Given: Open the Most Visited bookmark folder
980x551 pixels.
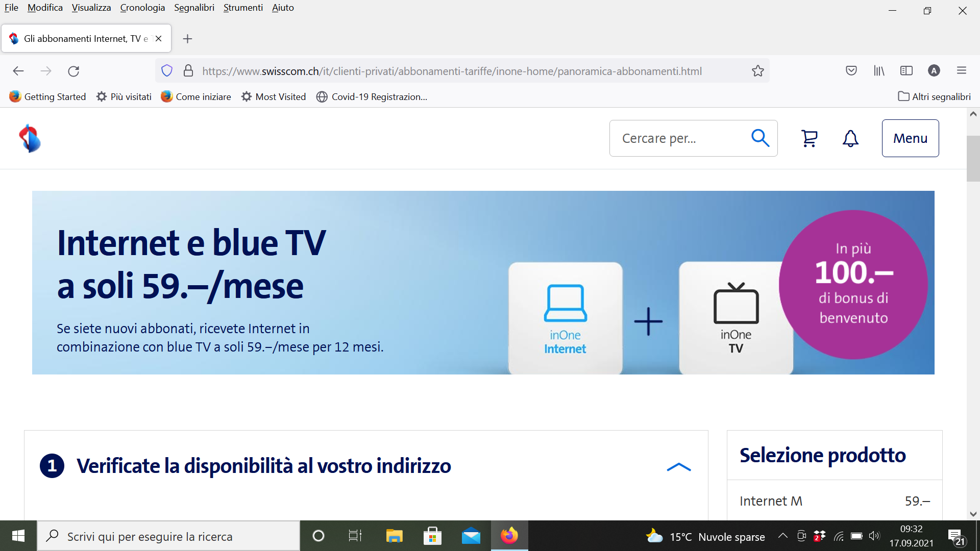Looking at the screenshot, I should pyautogui.click(x=274, y=96).
